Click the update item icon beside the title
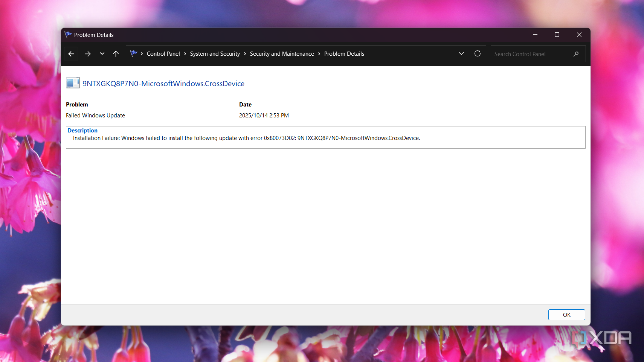The height and width of the screenshot is (362, 644). click(x=73, y=82)
